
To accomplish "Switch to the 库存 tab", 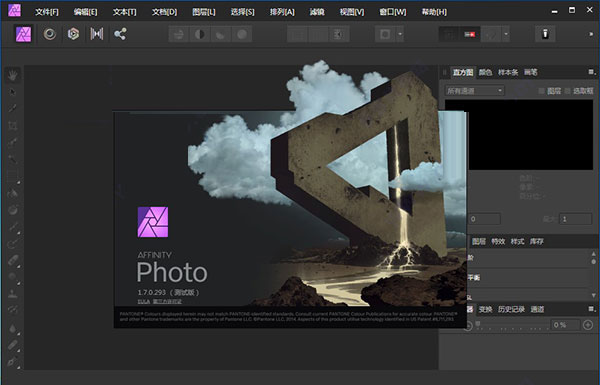I will tap(536, 241).
